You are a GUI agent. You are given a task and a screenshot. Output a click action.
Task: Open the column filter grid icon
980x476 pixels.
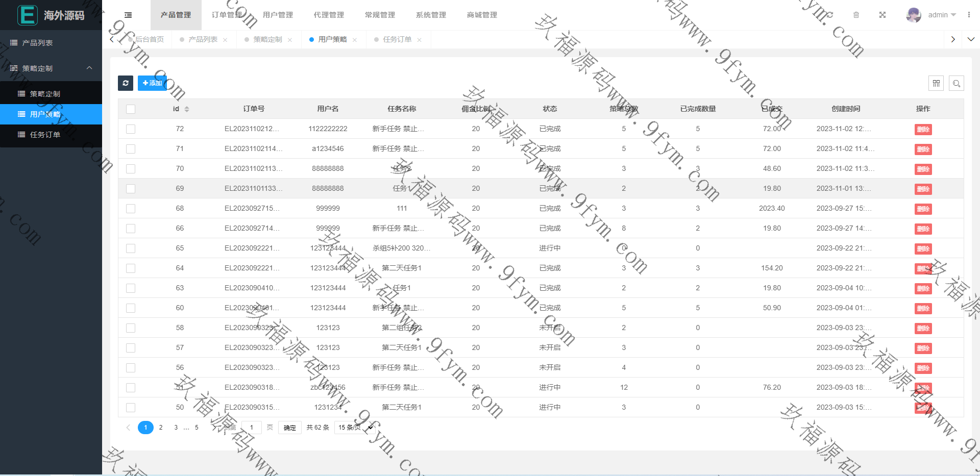(936, 83)
